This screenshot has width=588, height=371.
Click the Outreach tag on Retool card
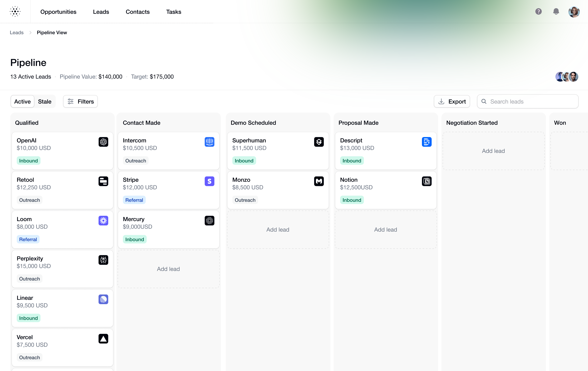tap(29, 200)
